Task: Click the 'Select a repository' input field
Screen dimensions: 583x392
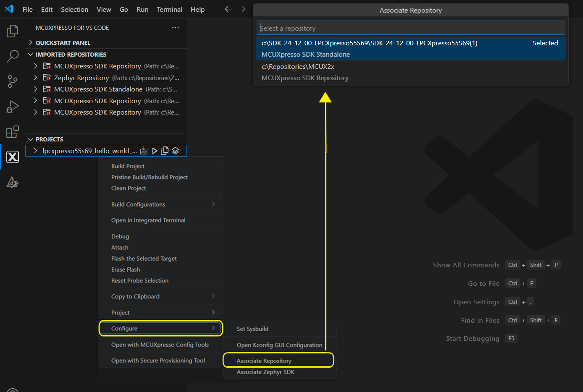Action: (411, 28)
